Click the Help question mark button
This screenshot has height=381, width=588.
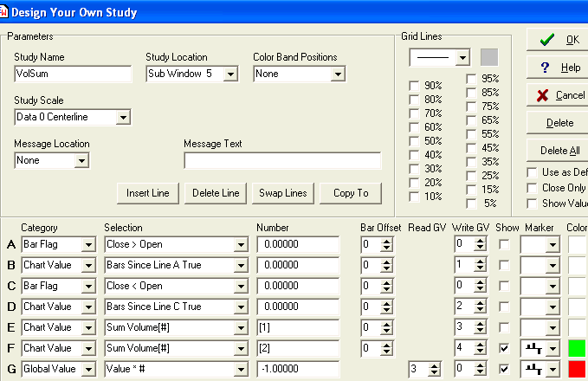(558, 68)
